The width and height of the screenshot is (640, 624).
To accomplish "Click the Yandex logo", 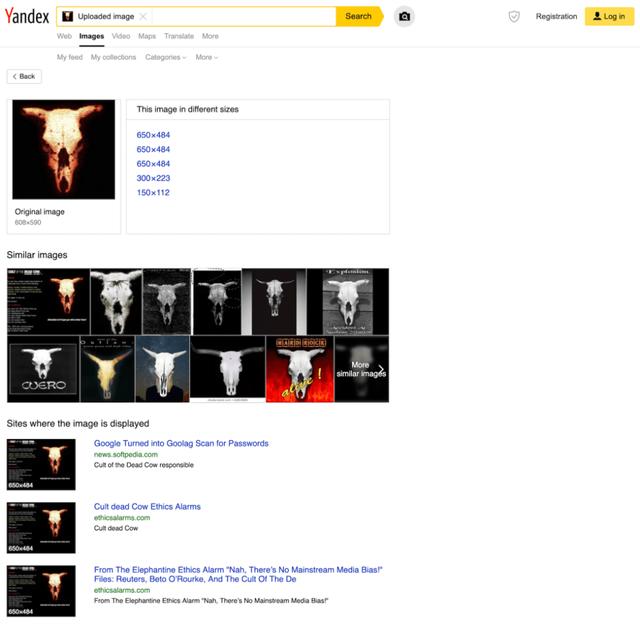I will (25, 16).
